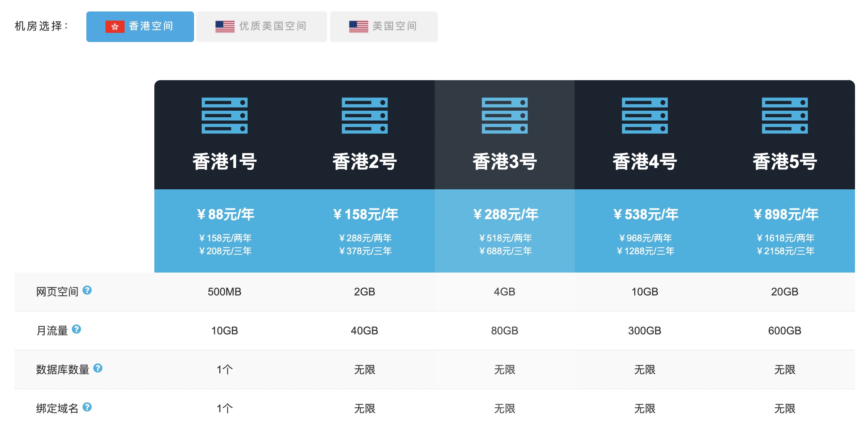Select the 香港空间 tab
This screenshot has height=426, width=868.
[139, 26]
